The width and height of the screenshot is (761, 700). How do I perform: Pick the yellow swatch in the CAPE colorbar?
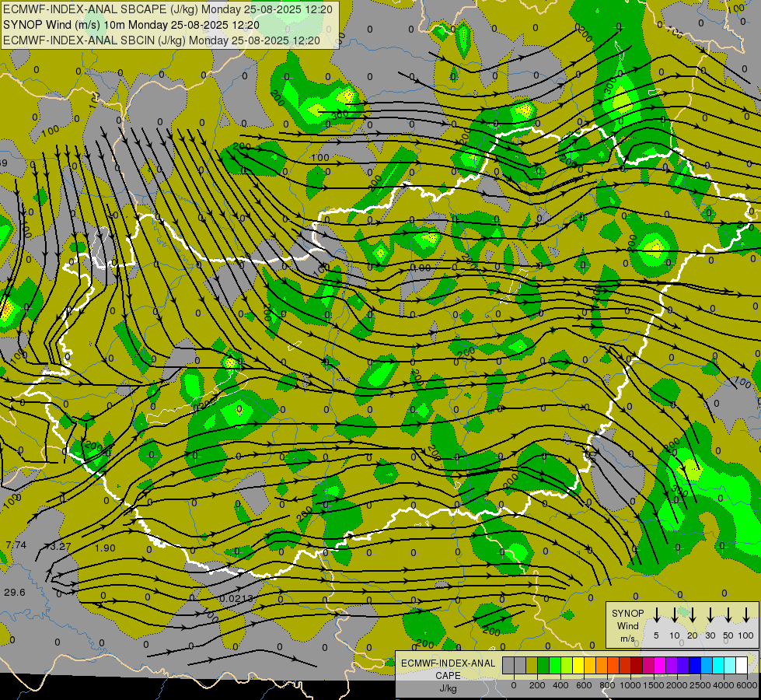pos(578,665)
